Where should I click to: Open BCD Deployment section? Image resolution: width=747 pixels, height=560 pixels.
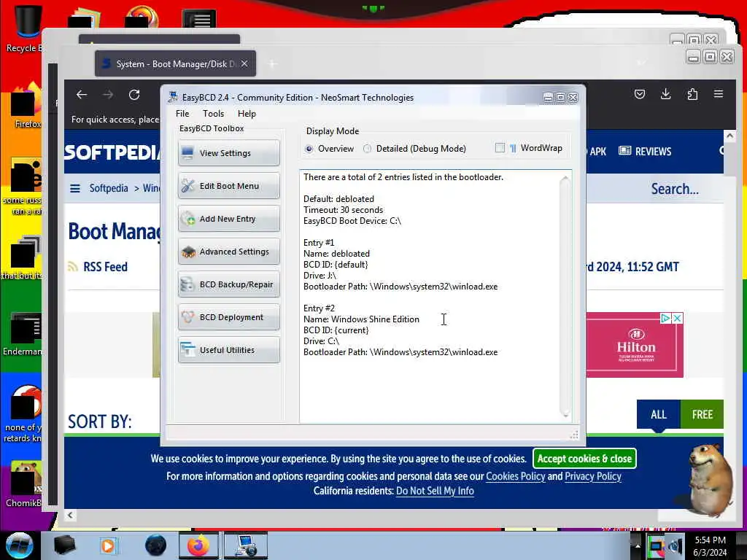228,317
